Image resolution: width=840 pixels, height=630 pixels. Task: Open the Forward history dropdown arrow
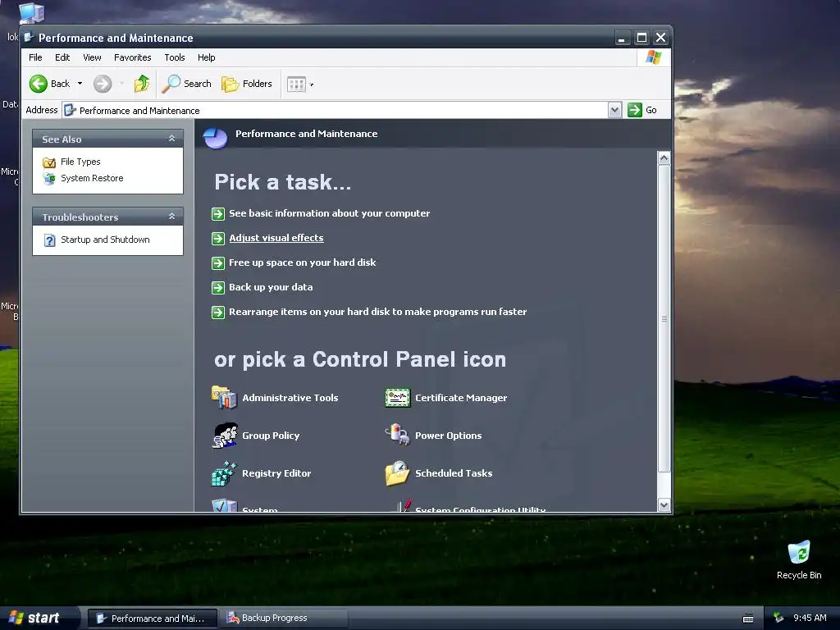(121, 84)
